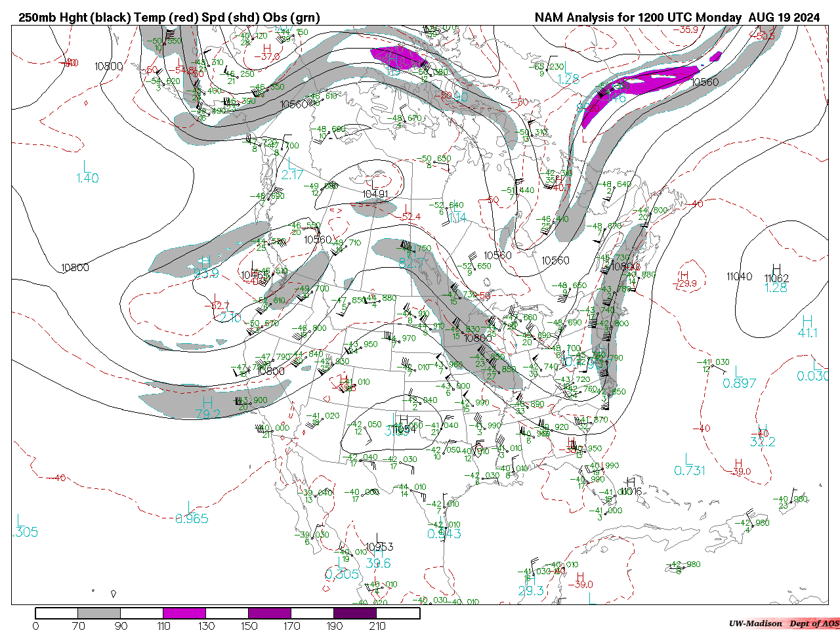Image resolution: width=840 pixels, height=630 pixels.
Task: Click the cyan H marker labeled 79.2
Action: pyautogui.click(x=207, y=402)
